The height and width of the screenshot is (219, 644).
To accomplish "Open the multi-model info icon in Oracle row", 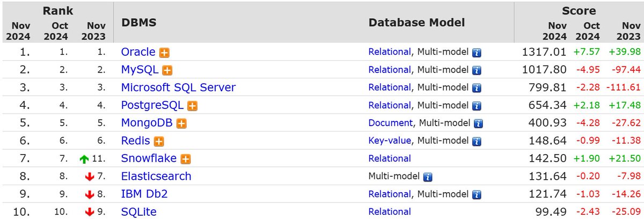I will tap(477, 53).
